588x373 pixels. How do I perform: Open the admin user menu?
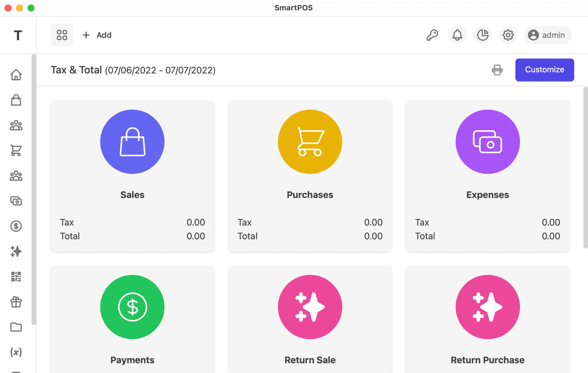point(548,35)
